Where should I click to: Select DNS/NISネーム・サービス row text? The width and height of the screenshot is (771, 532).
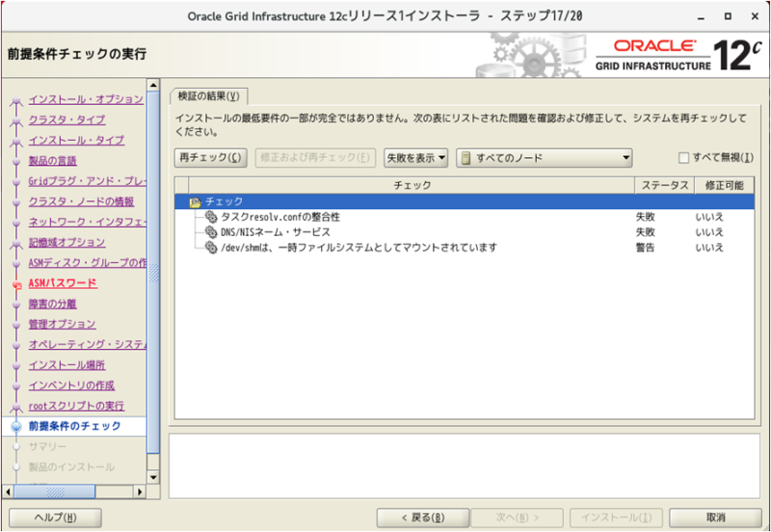[x=276, y=232]
